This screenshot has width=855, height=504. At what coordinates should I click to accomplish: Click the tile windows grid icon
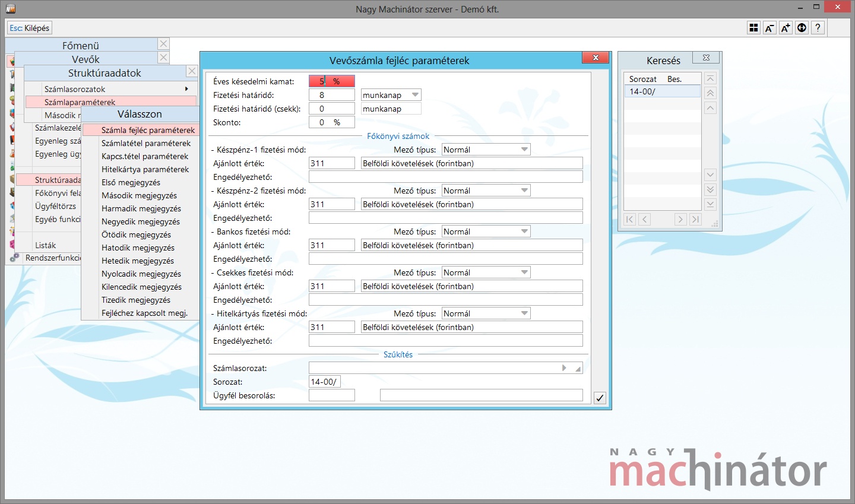753,28
